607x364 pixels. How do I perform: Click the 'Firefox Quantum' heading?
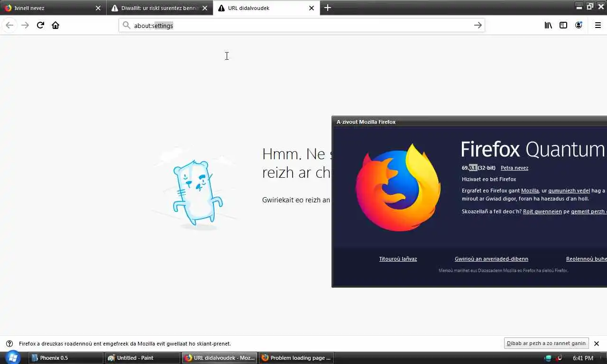[533, 149]
